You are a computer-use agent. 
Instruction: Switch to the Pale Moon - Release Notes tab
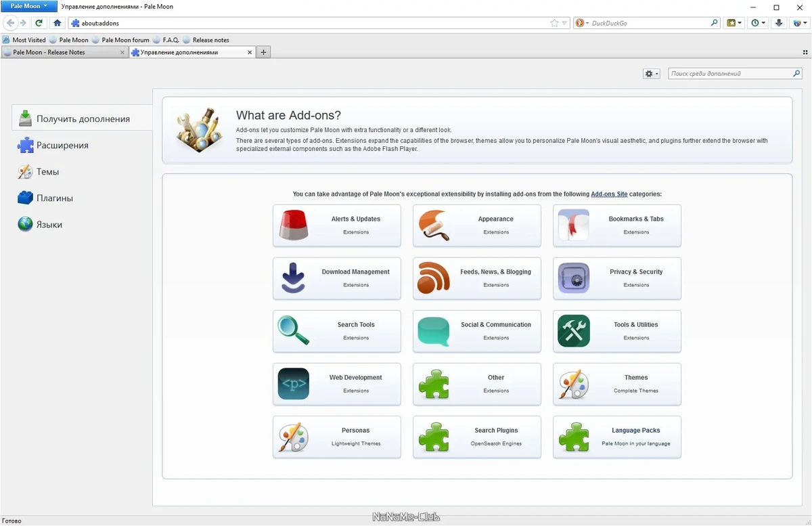pos(64,52)
